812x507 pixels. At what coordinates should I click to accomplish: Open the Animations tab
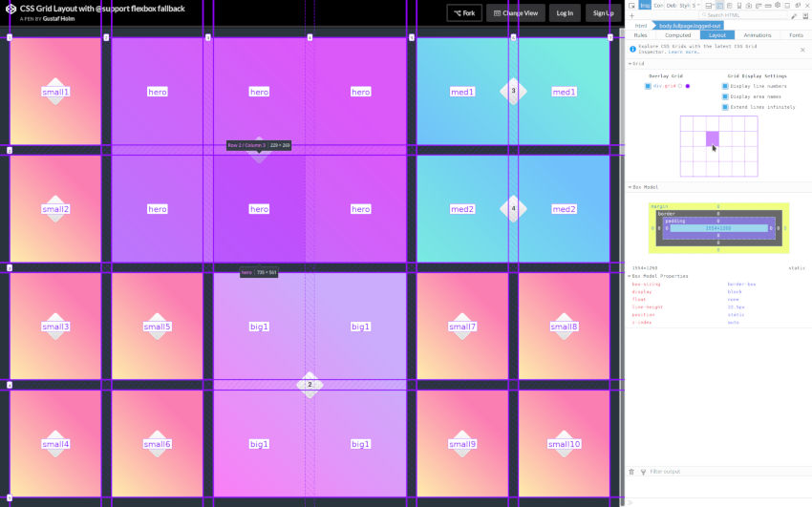coord(758,35)
